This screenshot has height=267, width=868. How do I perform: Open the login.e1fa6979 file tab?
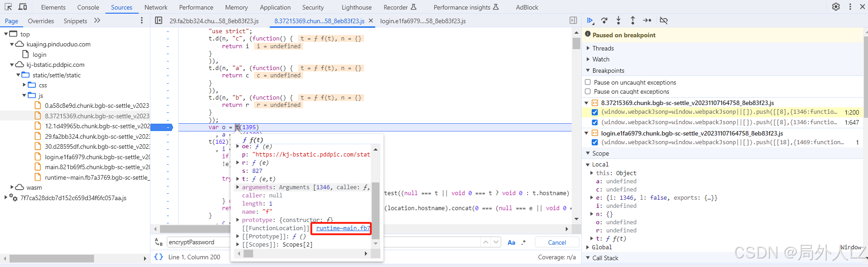[x=423, y=21]
